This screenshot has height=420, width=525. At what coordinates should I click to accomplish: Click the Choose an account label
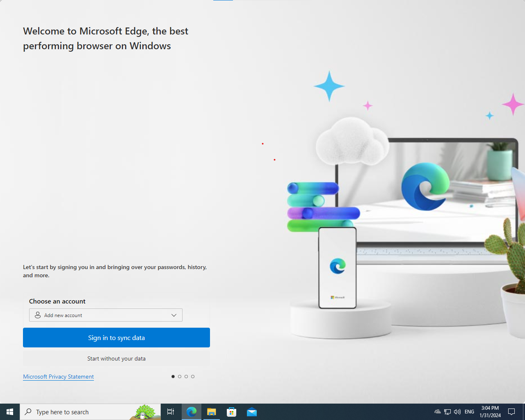click(57, 301)
